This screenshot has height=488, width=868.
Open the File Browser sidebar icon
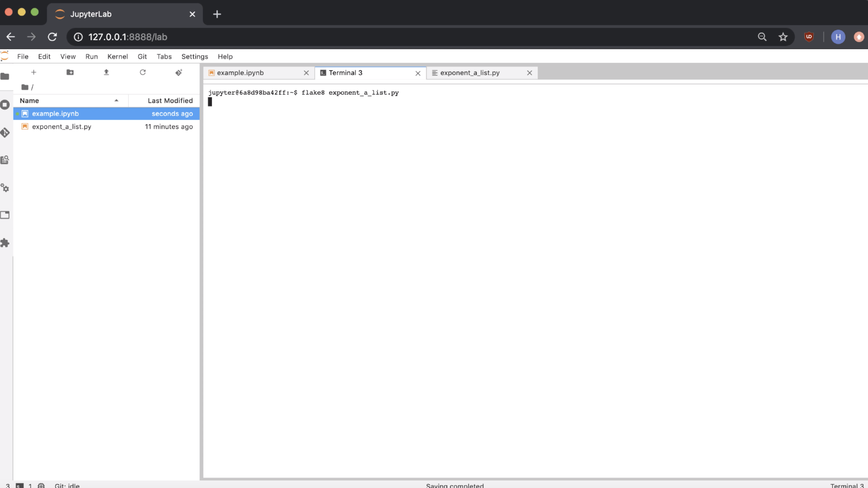pos(5,76)
